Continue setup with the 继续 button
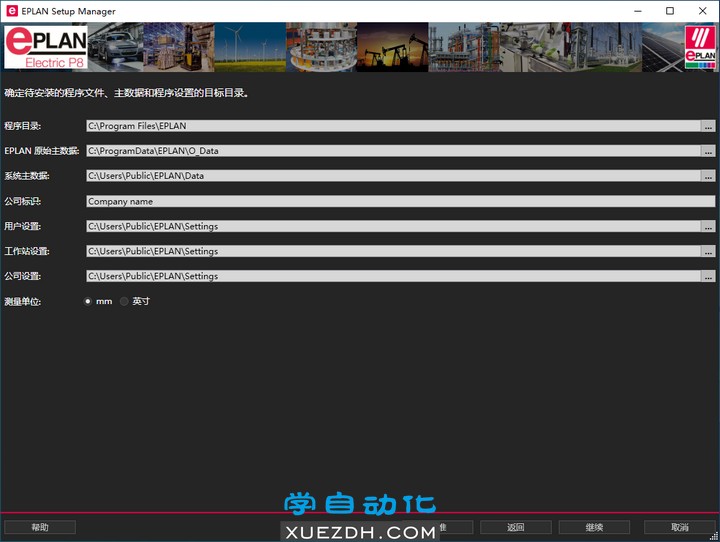Image resolution: width=720 pixels, height=542 pixels. [594, 527]
